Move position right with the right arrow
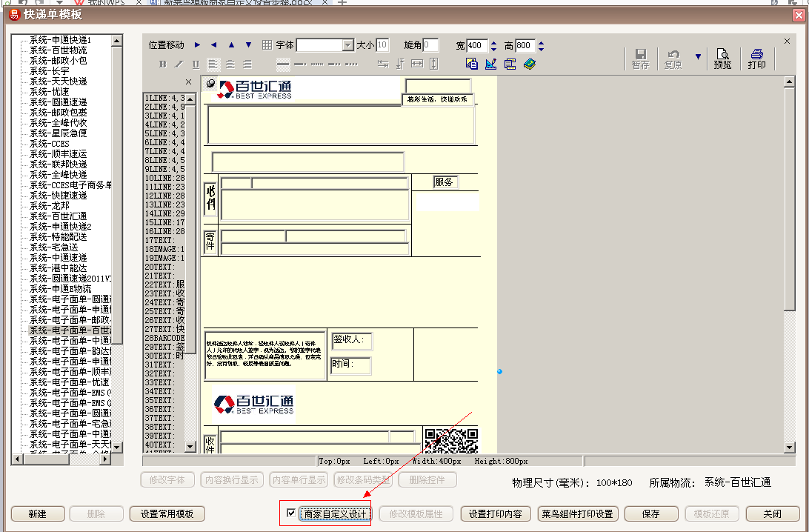The image size is (809, 532). [197, 45]
